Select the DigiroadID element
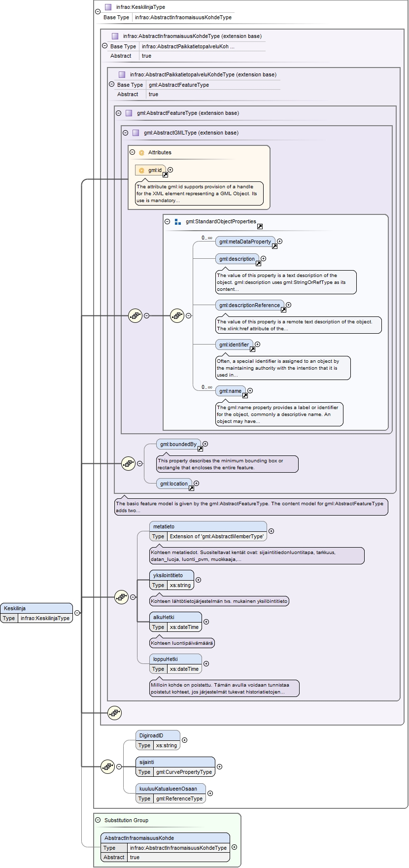409x868 pixels. [158, 740]
